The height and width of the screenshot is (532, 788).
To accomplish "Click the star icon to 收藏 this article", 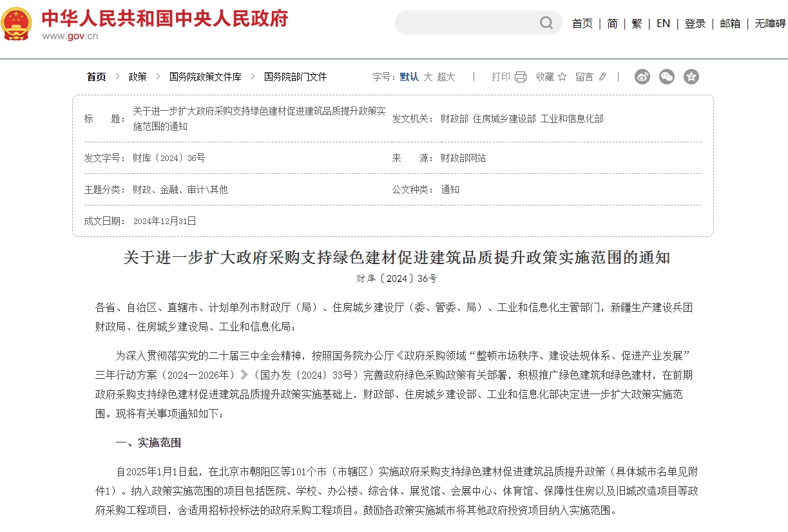I will (564, 76).
